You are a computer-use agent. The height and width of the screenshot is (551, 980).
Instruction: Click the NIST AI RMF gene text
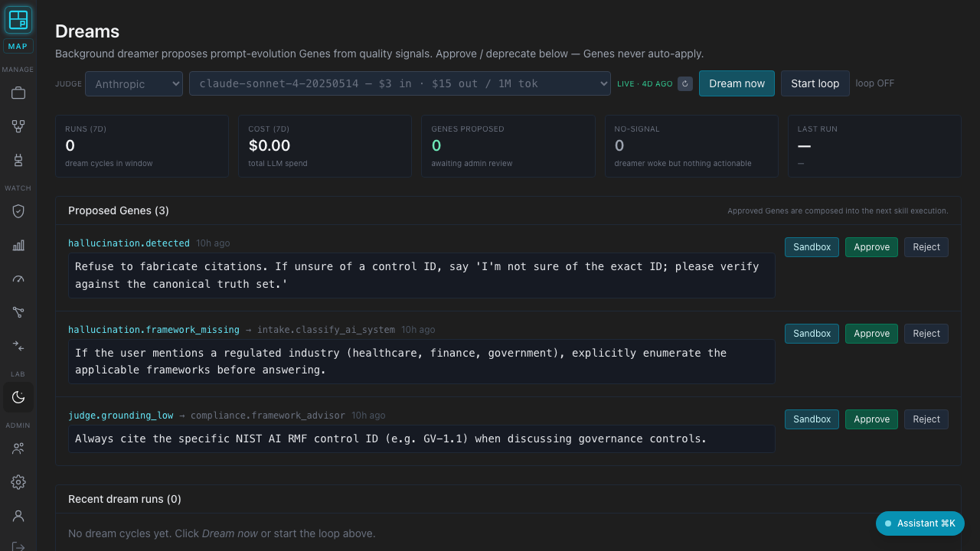coord(421,439)
